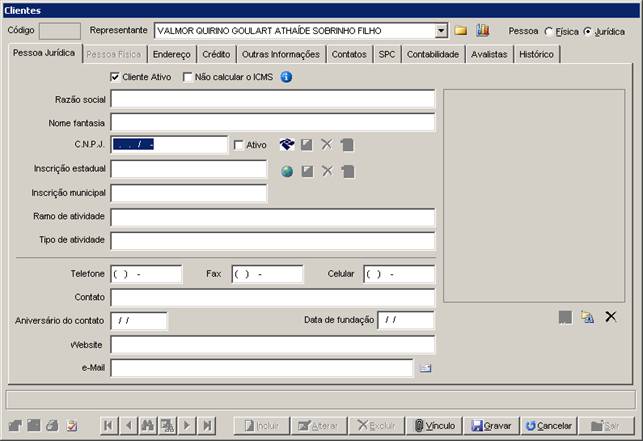Click the Excluir button
643x441 pixels.
(x=376, y=425)
